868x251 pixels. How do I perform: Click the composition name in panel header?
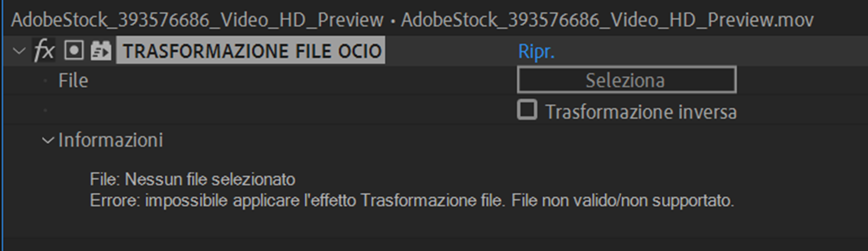coord(197,20)
